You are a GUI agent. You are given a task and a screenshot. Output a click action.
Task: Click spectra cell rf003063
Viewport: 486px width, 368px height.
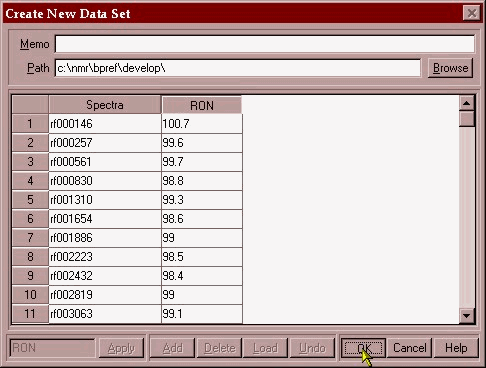(x=105, y=314)
